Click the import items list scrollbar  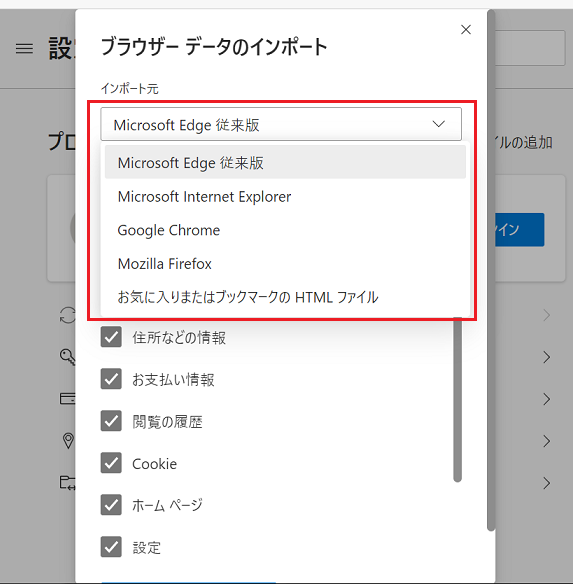[x=458, y=400]
